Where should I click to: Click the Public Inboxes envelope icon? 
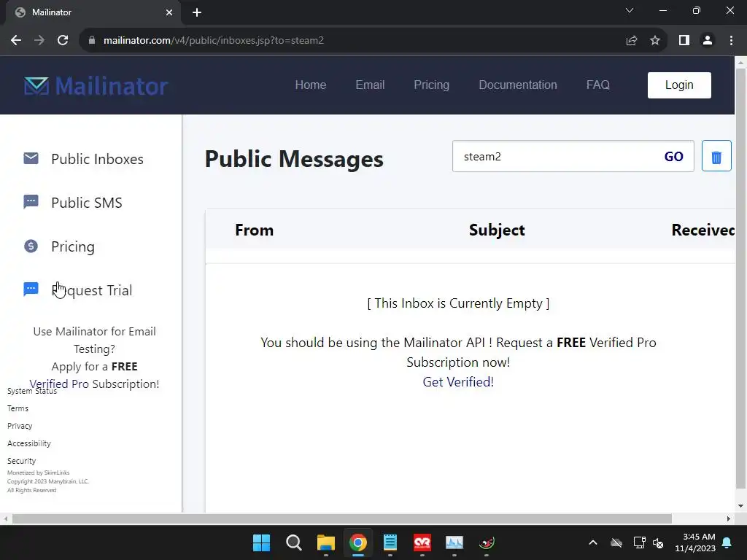(x=31, y=158)
